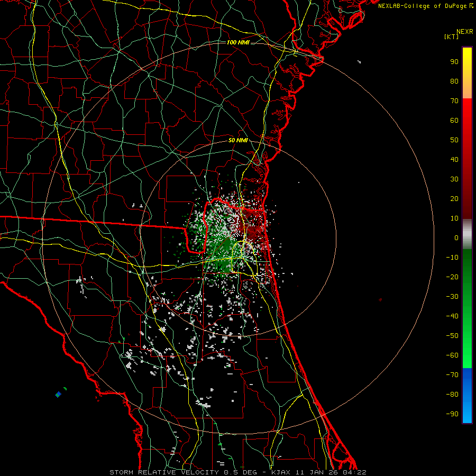Click the -80 value on velocity scale

(452, 395)
